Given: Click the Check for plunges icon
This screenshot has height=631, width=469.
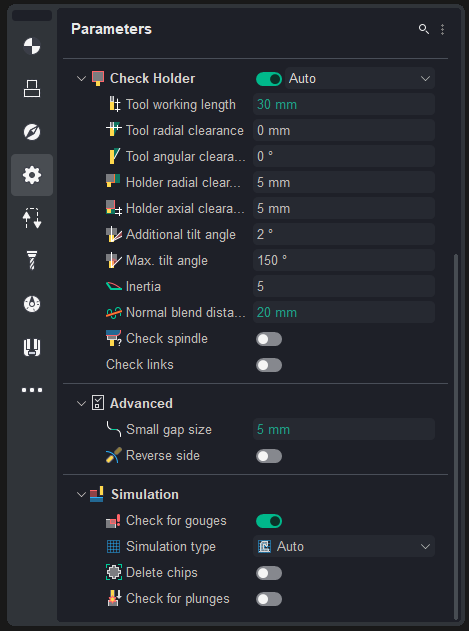Looking at the screenshot, I should coord(112,598).
